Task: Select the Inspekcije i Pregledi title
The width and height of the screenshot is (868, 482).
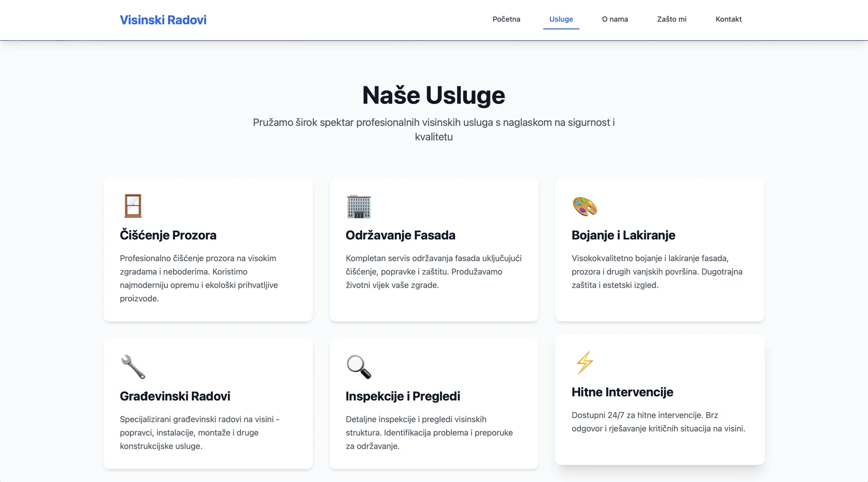Action: click(403, 396)
